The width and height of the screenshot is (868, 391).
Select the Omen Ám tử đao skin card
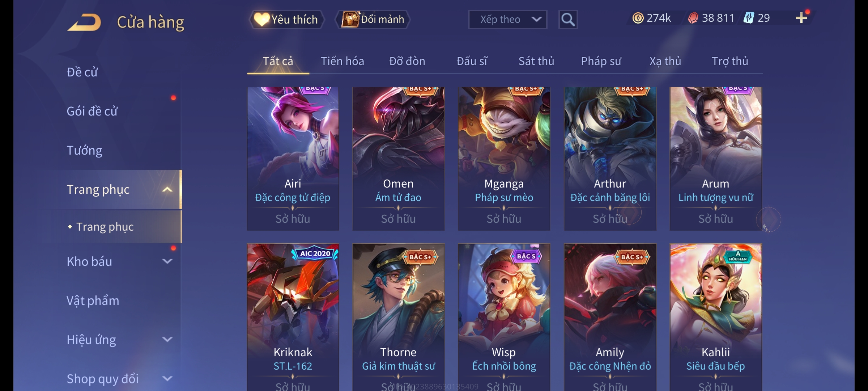click(398, 159)
